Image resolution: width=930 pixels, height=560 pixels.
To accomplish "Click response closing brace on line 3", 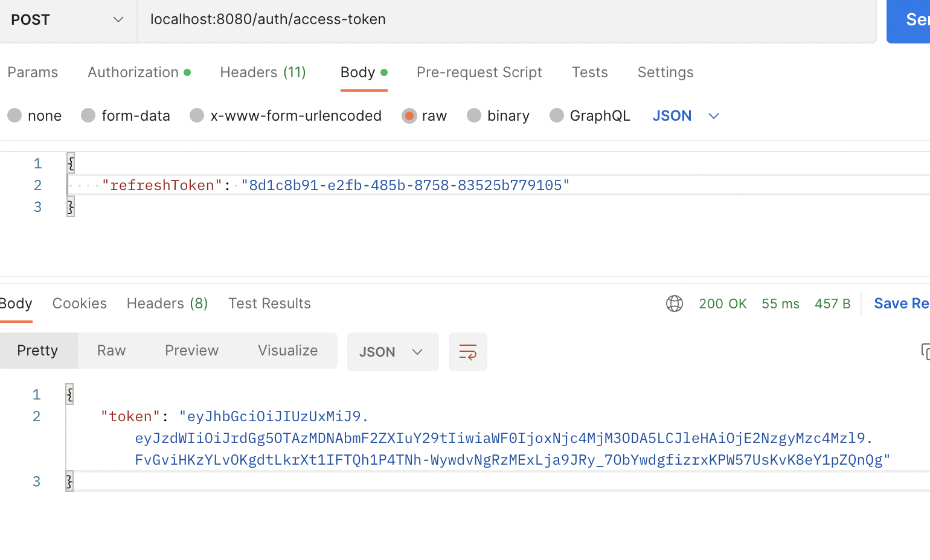I will [69, 482].
